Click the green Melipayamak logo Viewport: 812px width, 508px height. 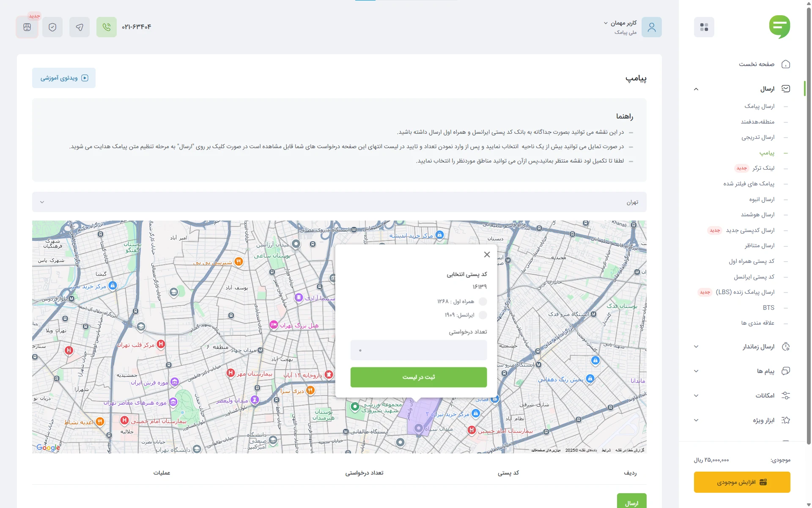pos(779,27)
